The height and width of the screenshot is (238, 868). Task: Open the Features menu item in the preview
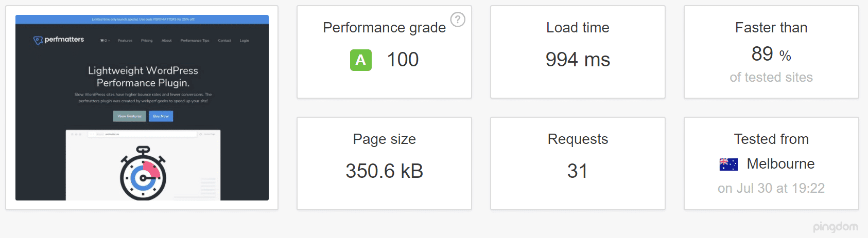[x=125, y=41]
